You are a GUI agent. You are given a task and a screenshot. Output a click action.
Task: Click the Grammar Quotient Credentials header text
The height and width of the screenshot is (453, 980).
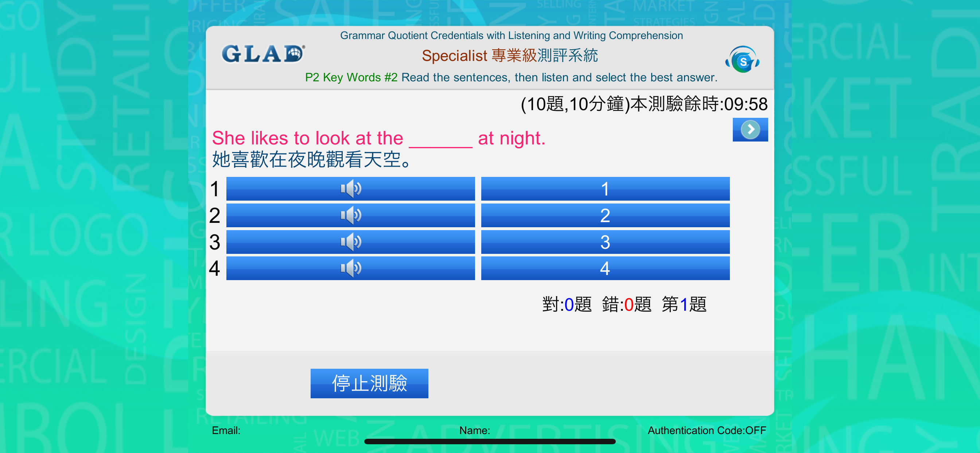click(511, 35)
